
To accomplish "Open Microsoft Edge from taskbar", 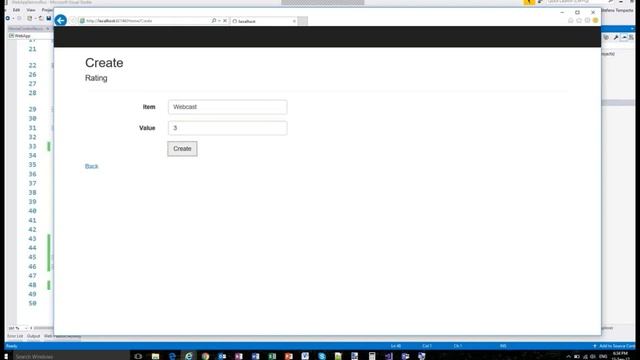I will pos(172,356).
